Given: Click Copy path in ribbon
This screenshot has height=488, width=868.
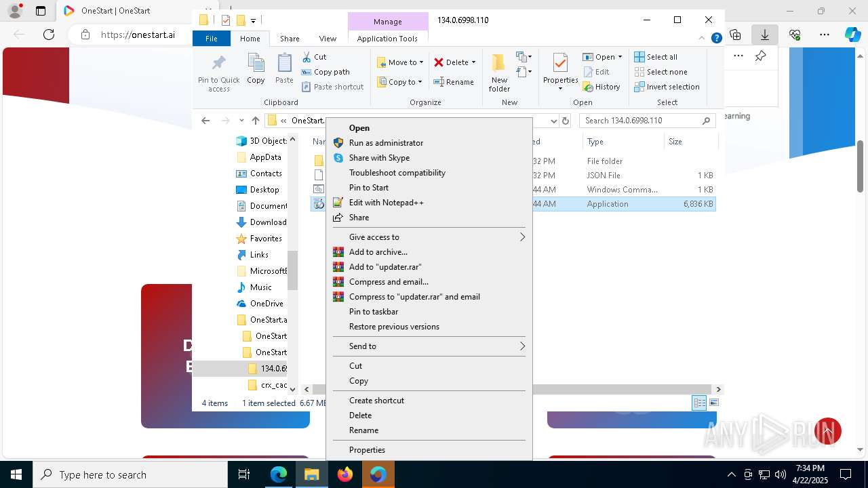Looking at the screenshot, I should pos(325,72).
